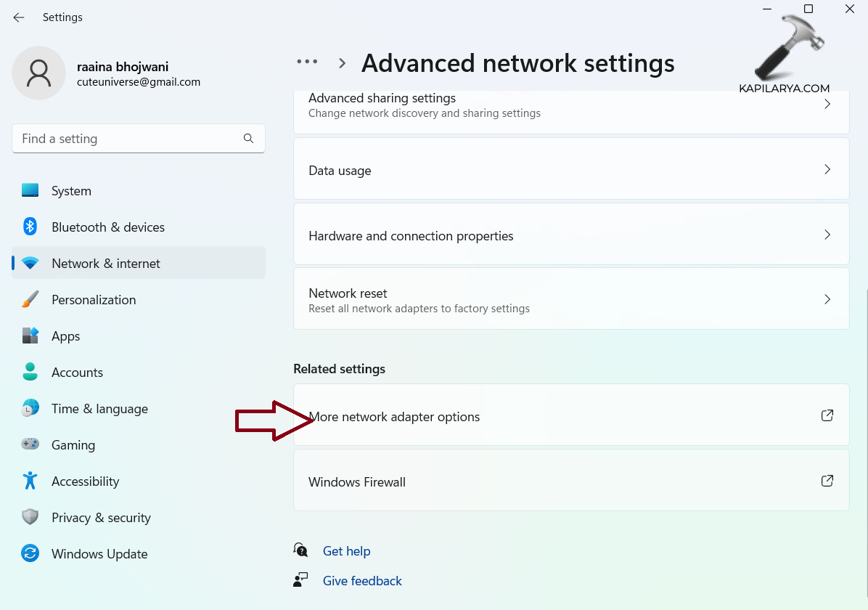The width and height of the screenshot is (868, 610).
Task: Click the Find a setting search box
Action: [x=131, y=139]
